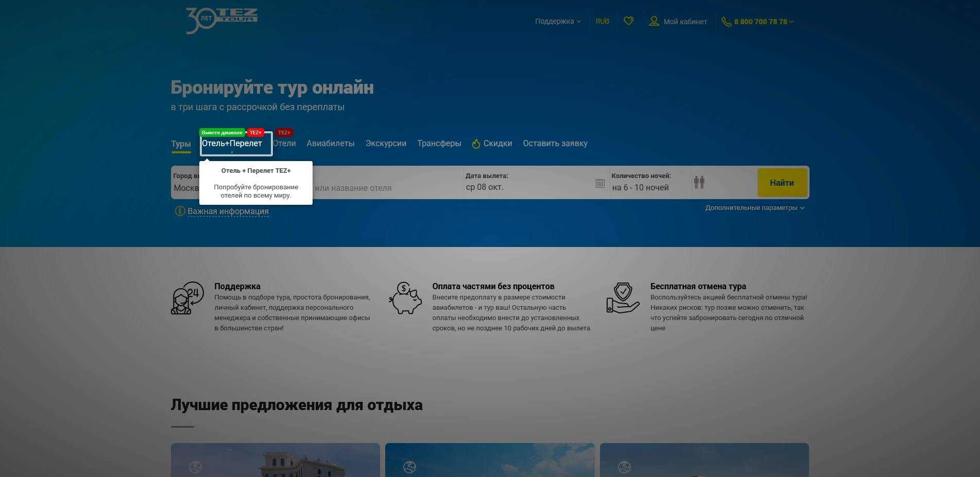Switch to the Авиабилеты tab

point(331,144)
